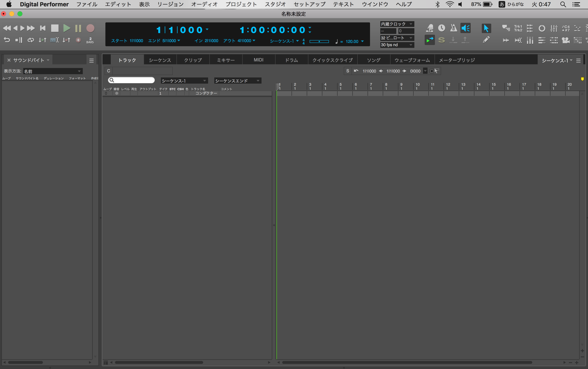This screenshot has height=369, width=588.
Task: Toggle Audible mode speaker button
Action: [465, 28]
